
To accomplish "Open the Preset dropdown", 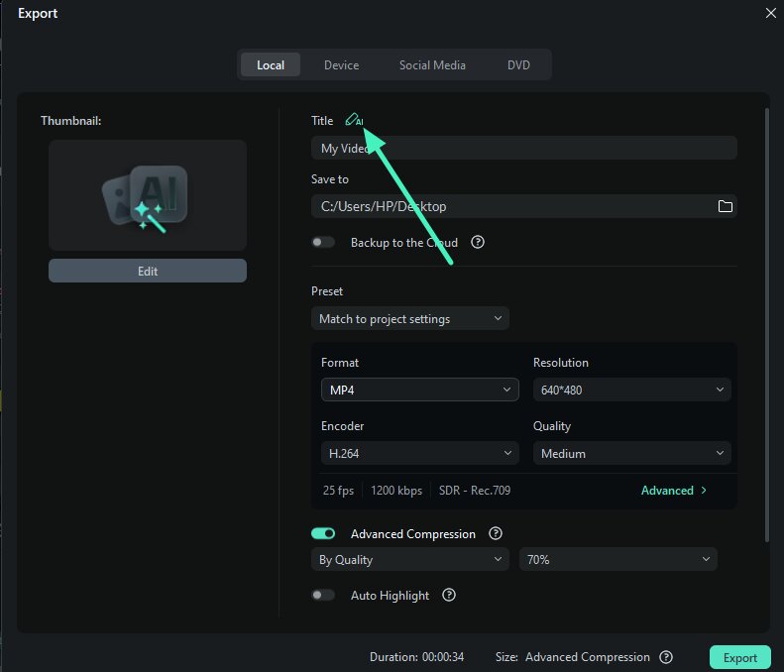I will click(410, 318).
